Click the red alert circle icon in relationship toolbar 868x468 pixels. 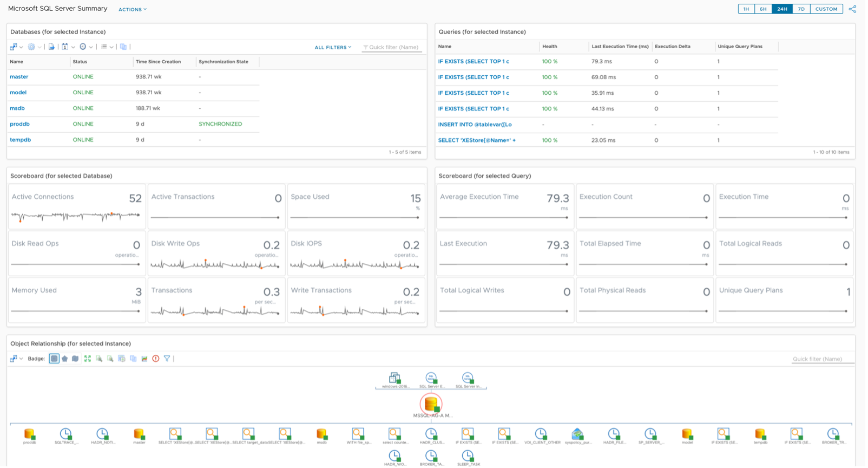pos(156,359)
